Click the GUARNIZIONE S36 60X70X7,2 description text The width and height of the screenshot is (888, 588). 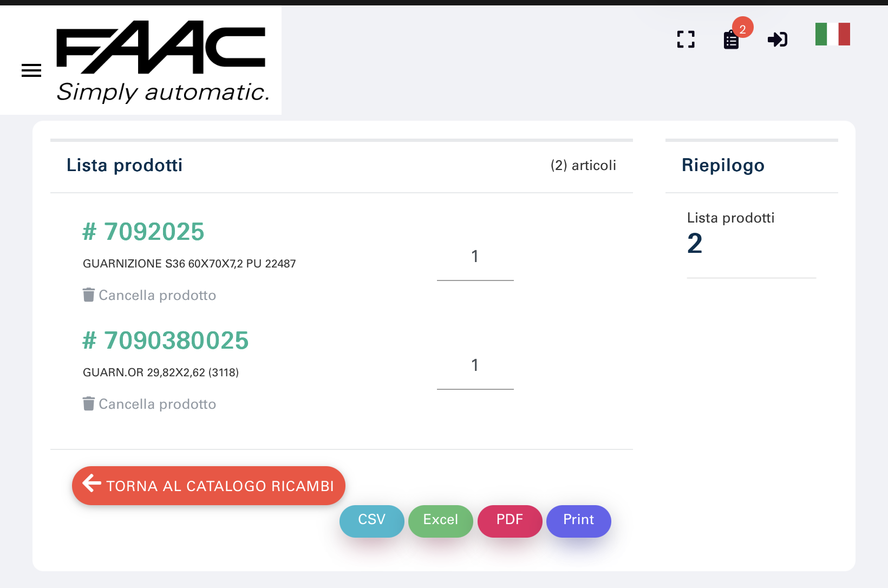point(189,264)
